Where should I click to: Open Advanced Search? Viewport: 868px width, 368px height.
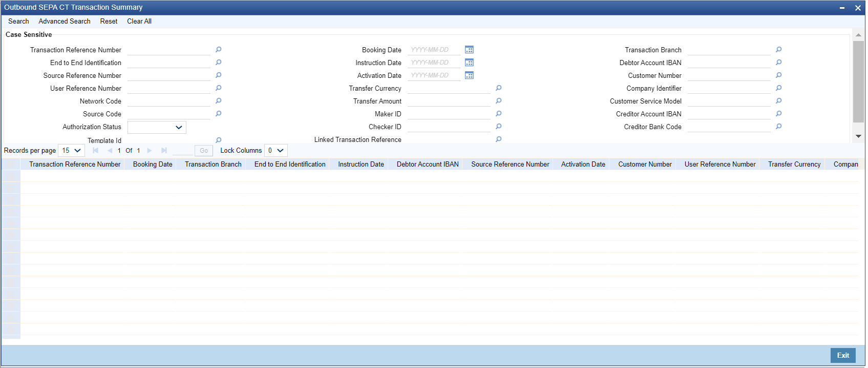65,21
